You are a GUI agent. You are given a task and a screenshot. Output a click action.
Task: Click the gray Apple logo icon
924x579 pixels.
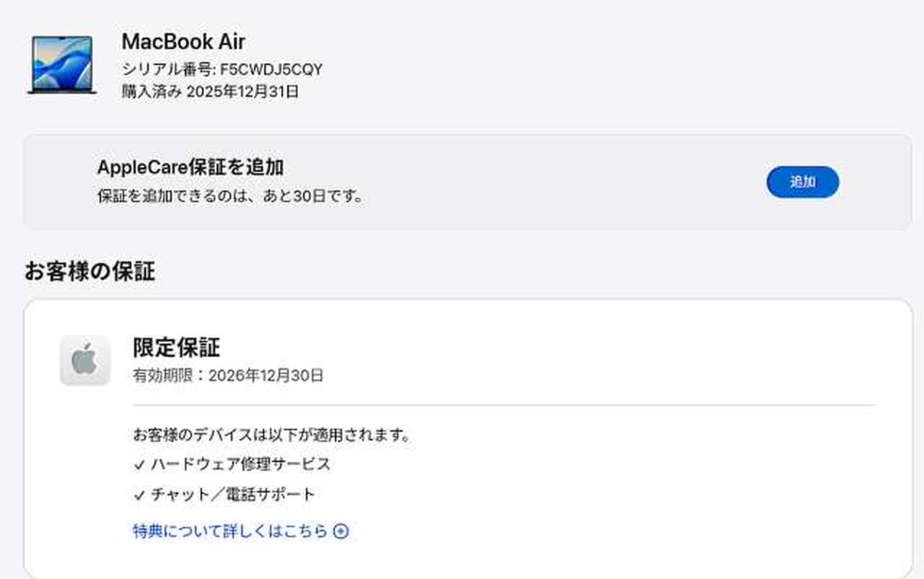(85, 360)
